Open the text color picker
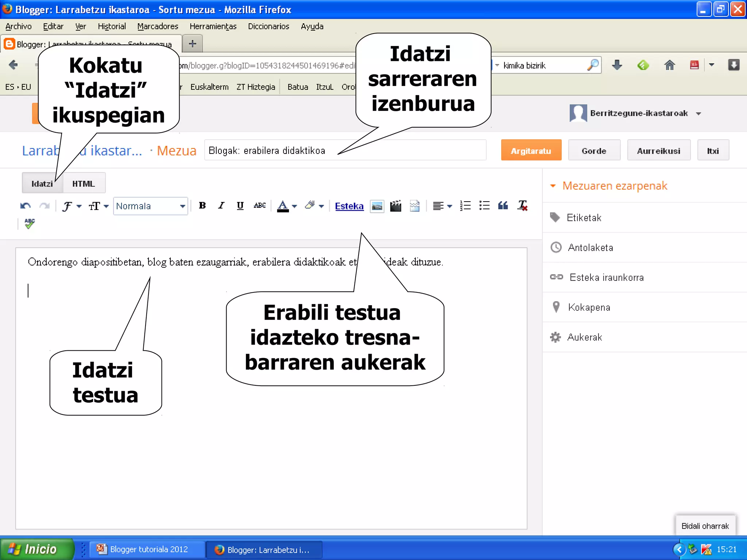This screenshot has width=747, height=560. point(287,206)
